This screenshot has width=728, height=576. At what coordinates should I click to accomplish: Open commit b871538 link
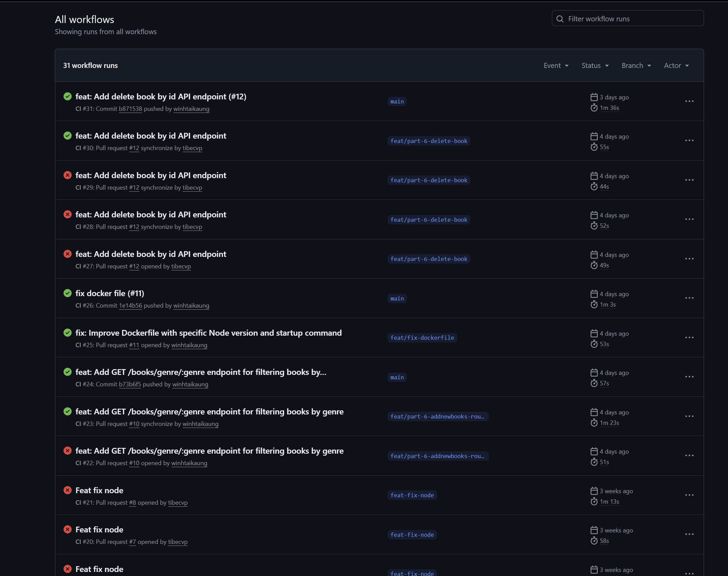[130, 109]
